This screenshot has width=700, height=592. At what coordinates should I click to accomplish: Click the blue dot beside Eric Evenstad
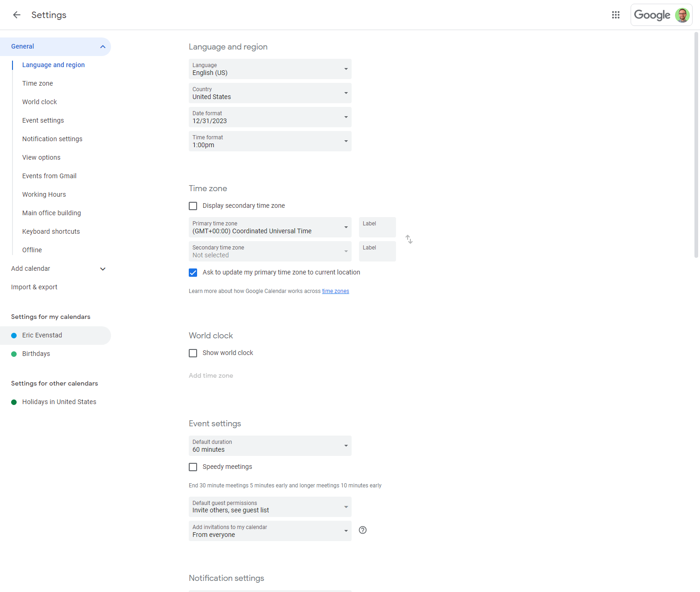[14, 336]
